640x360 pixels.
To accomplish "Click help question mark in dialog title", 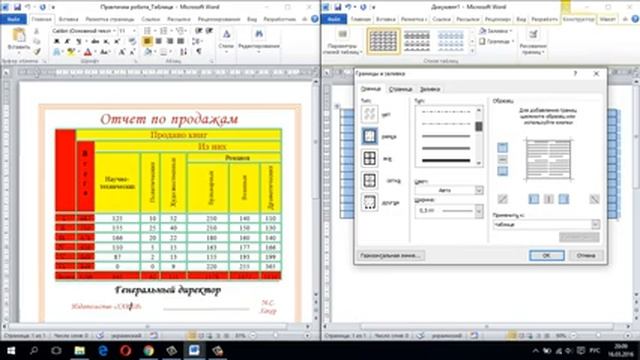I will 576,73.
